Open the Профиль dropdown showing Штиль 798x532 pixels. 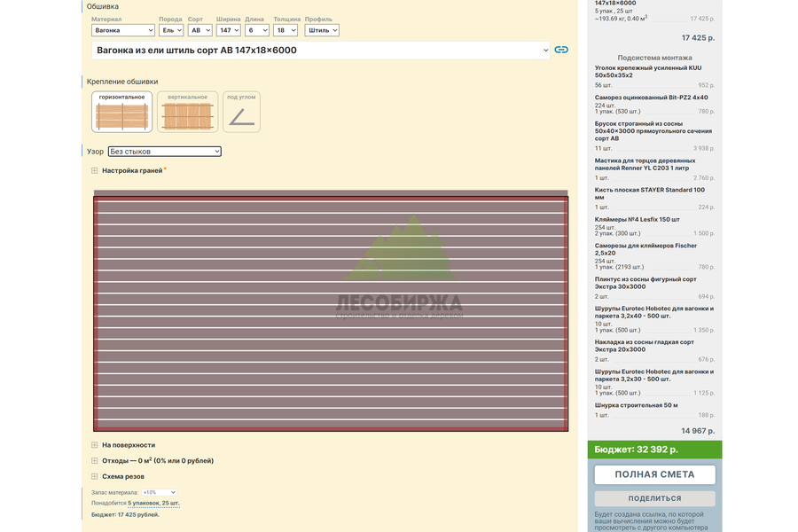322,30
